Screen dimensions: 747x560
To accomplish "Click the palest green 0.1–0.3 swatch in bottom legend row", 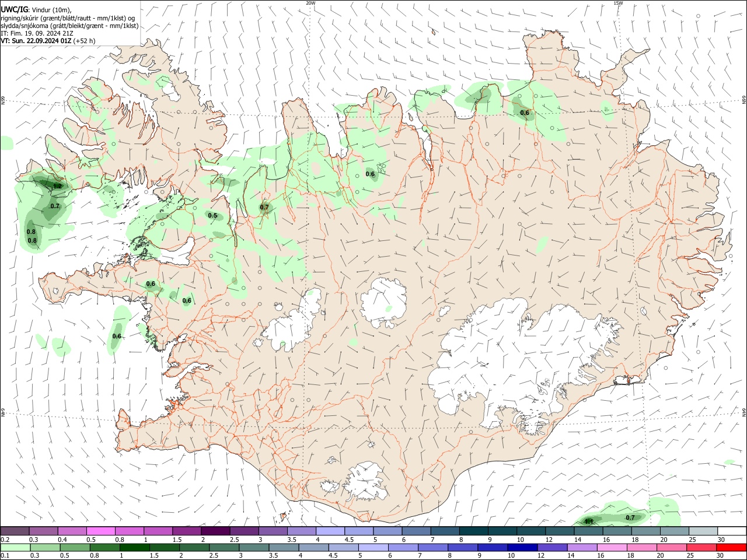I will point(16,547).
